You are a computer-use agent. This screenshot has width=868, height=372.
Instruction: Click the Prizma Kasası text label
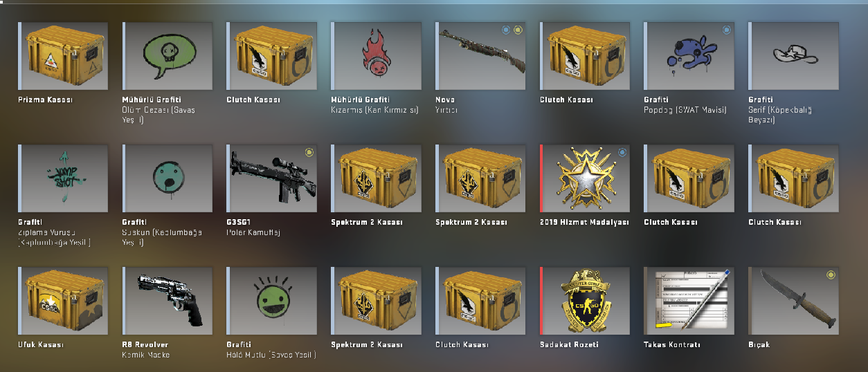click(45, 100)
